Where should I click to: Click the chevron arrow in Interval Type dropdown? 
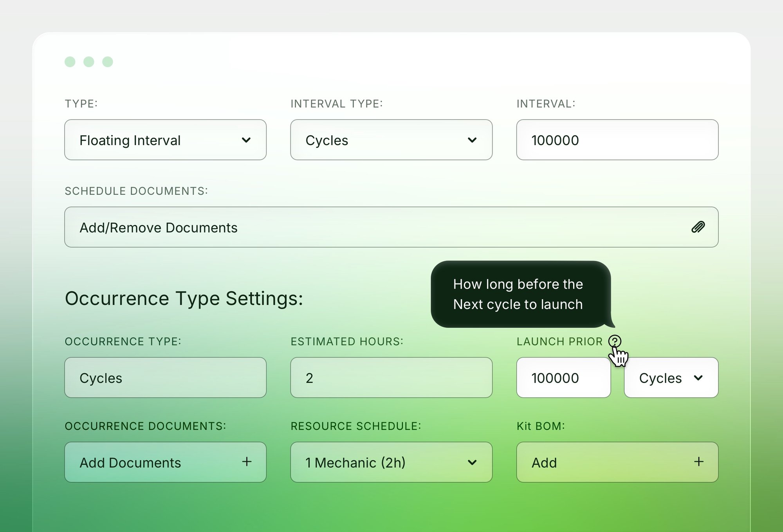click(472, 140)
